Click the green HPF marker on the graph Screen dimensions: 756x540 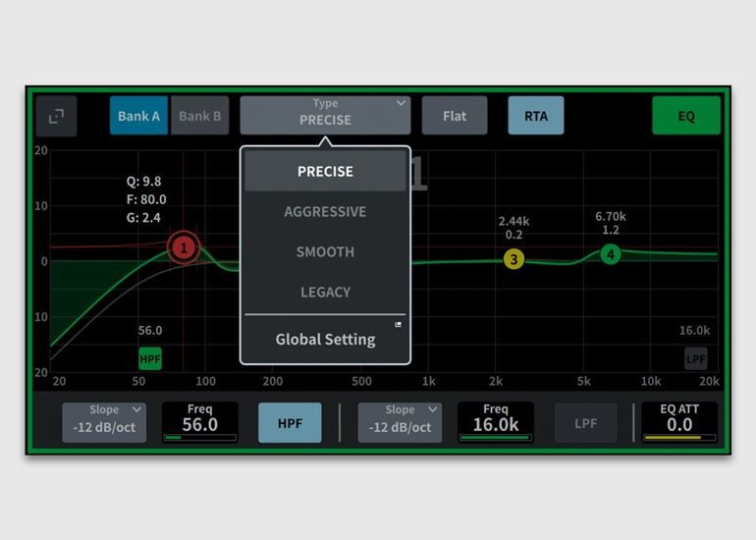tap(150, 358)
